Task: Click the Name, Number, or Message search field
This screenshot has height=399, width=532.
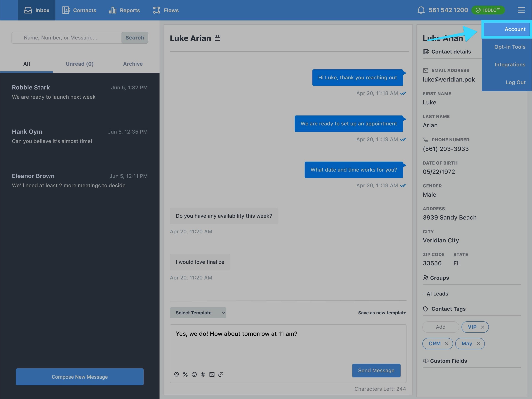Action: point(67,38)
